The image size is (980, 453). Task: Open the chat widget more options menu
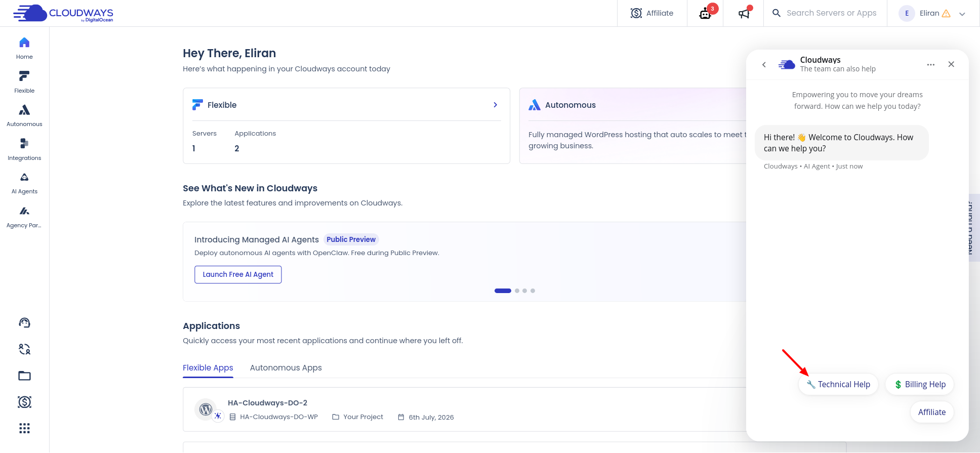930,64
